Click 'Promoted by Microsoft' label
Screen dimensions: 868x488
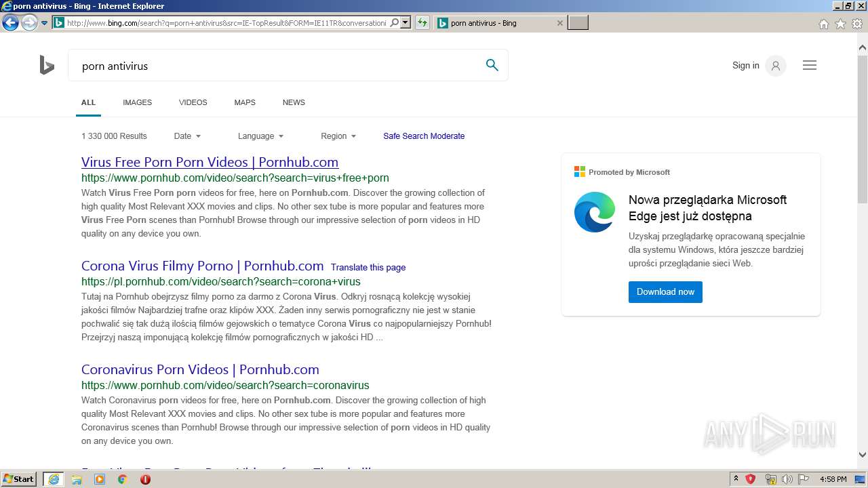[629, 172]
